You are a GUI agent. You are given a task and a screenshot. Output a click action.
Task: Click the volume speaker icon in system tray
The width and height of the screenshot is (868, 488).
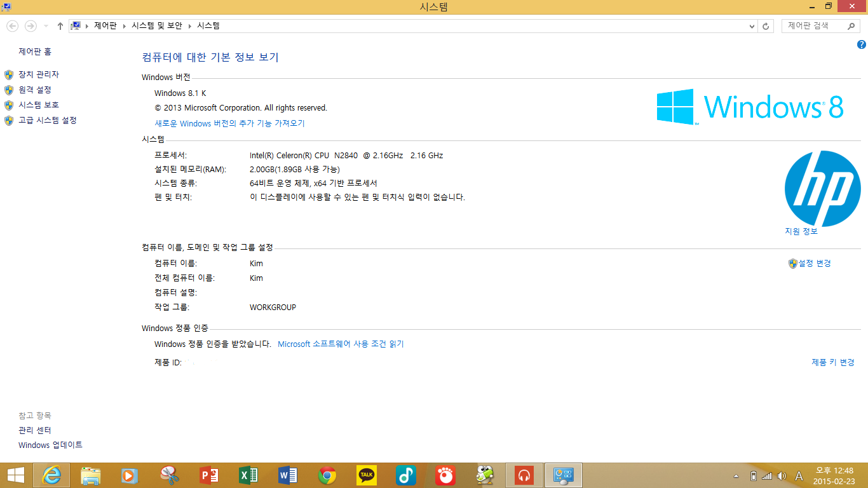click(x=781, y=476)
